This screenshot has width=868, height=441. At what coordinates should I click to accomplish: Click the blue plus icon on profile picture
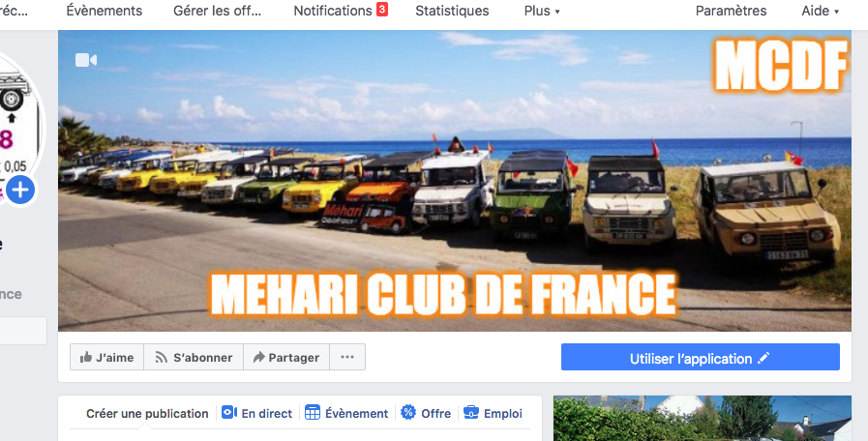(20, 191)
